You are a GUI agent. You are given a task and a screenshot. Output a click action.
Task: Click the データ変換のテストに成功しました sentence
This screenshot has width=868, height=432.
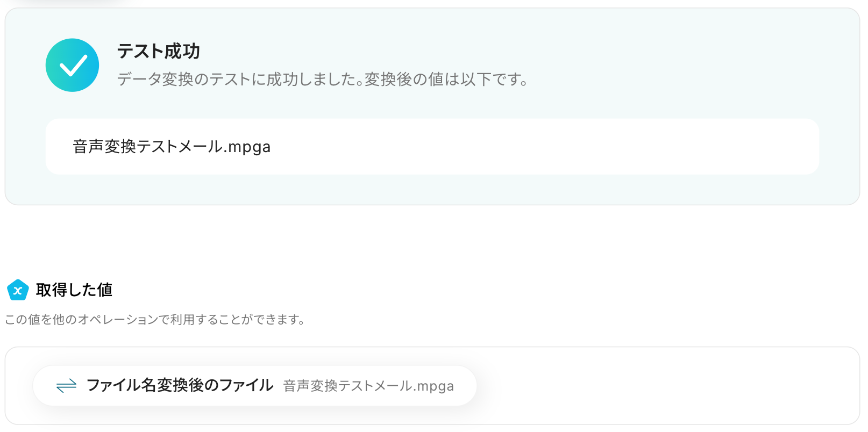pyautogui.click(x=237, y=80)
